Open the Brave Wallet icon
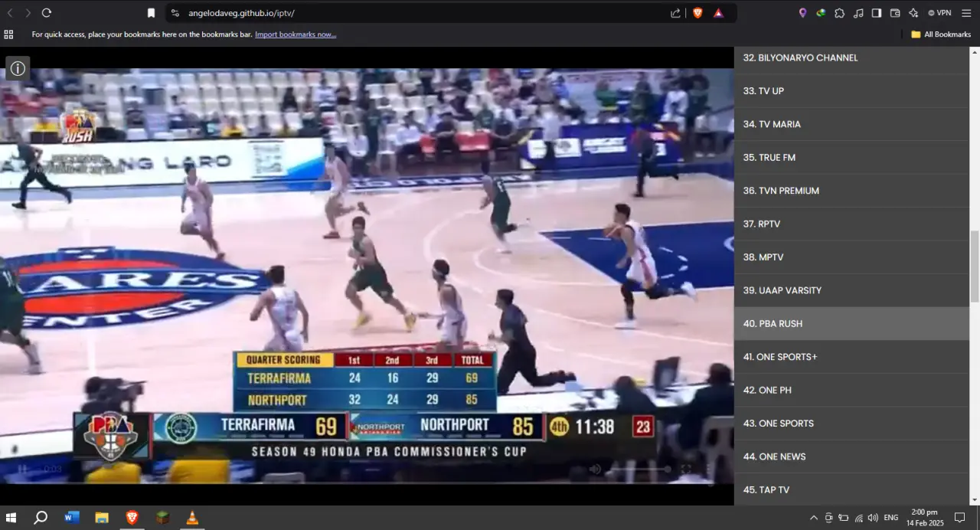Image resolution: width=980 pixels, height=530 pixels. (x=895, y=13)
